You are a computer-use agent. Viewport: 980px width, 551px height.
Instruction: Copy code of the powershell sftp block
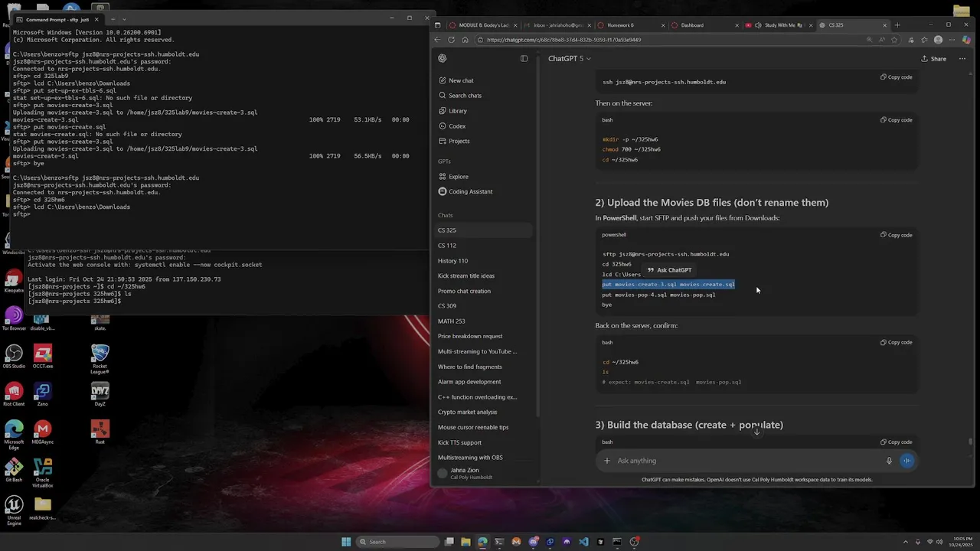coord(896,235)
